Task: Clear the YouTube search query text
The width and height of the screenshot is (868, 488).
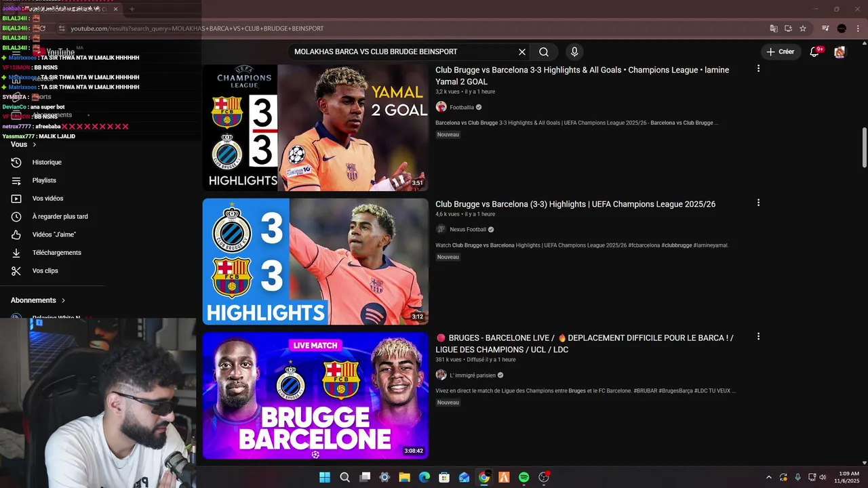Action: (522, 52)
